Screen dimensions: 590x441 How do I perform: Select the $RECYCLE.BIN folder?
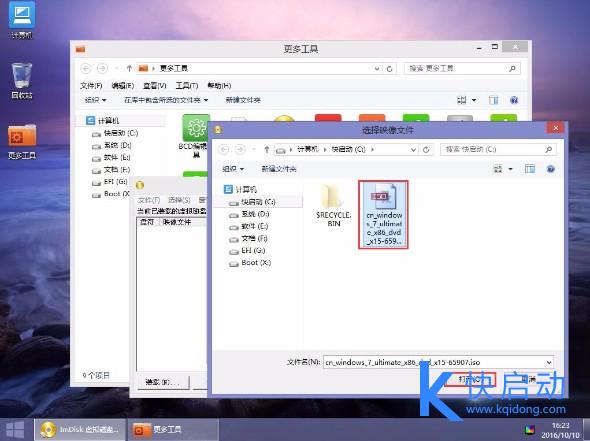tap(333, 205)
